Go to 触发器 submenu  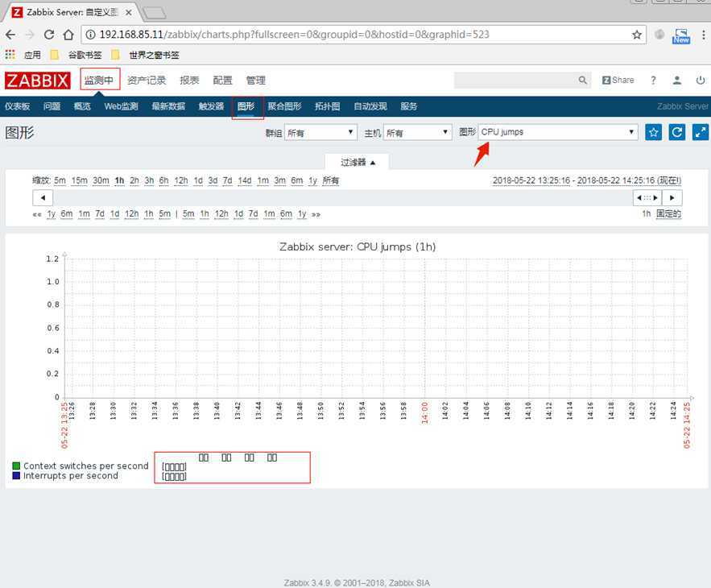211,106
